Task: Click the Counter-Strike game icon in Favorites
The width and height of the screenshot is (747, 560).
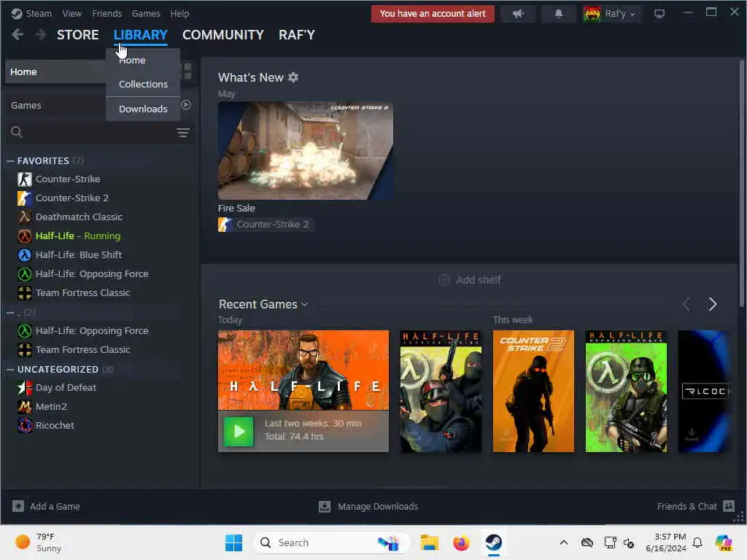Action: [25, 179]
